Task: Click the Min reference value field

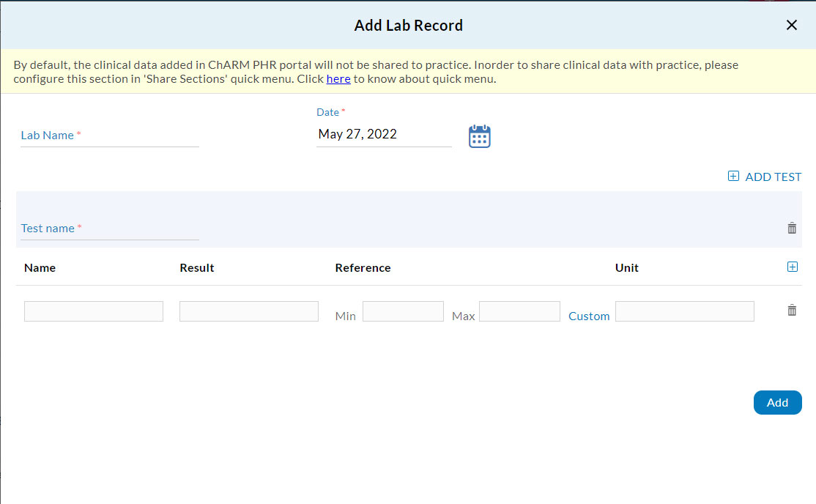Action: click(x=403, y=311)
